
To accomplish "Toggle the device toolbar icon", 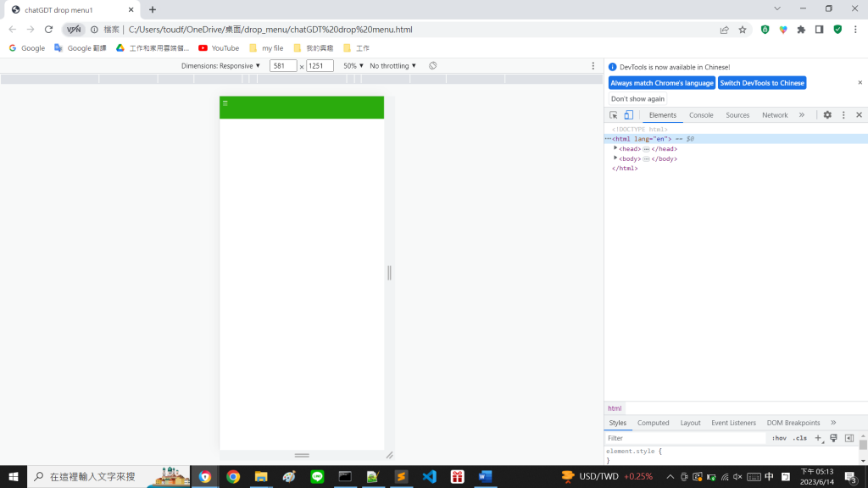I will (629, 115).
